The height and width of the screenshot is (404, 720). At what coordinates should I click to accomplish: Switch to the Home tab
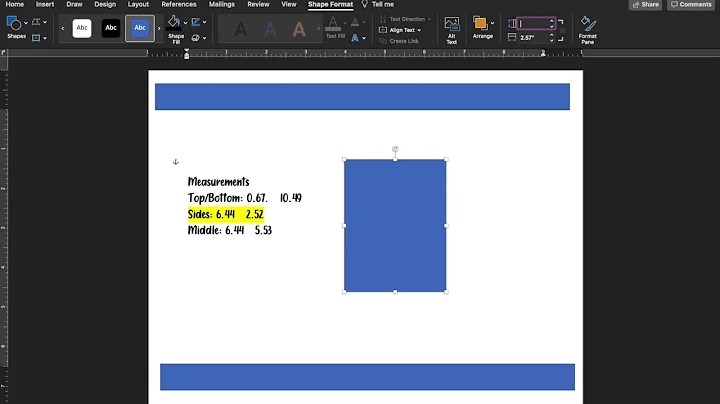pos(15,4)
